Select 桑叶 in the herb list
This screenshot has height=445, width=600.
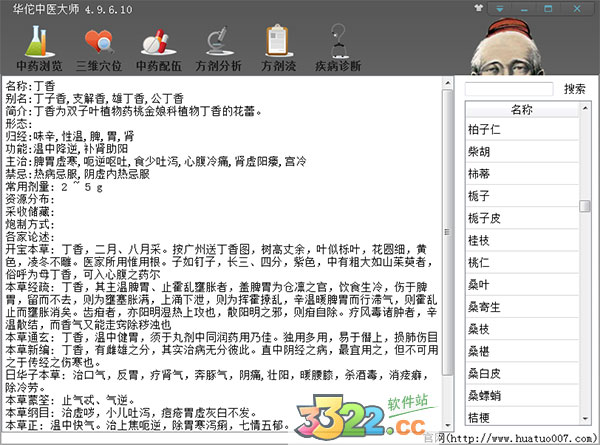pyautogui.click(x=522, y=285)
